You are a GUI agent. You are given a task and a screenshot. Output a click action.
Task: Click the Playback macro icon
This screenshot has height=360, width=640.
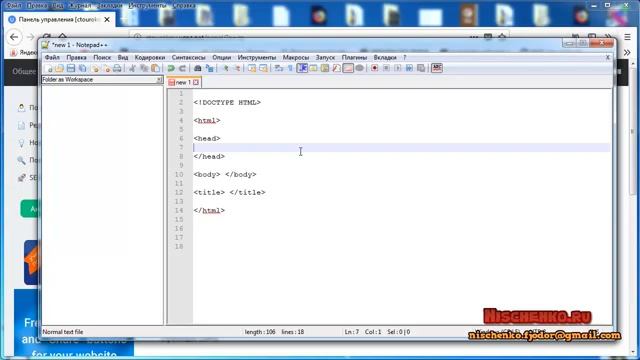[398, 68]
